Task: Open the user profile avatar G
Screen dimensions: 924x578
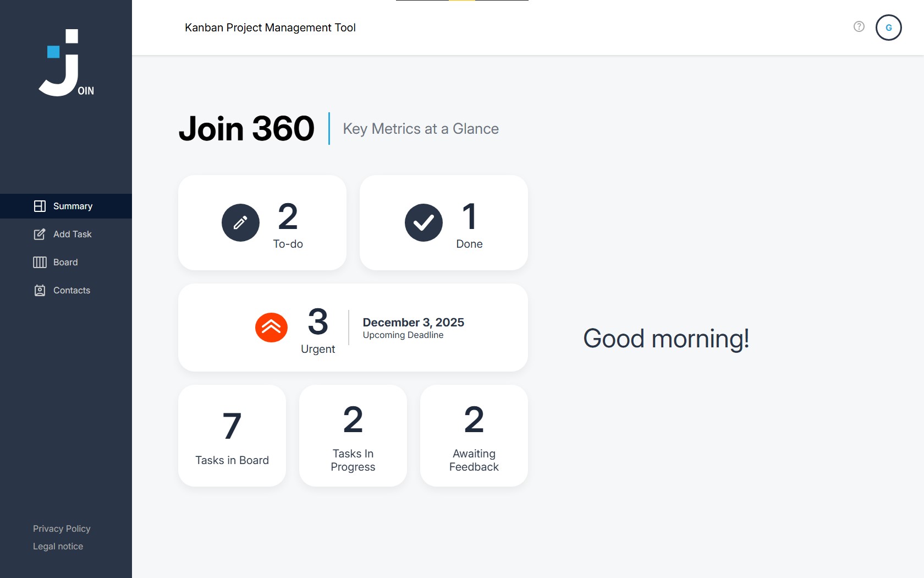Action: tap(889, 28)
